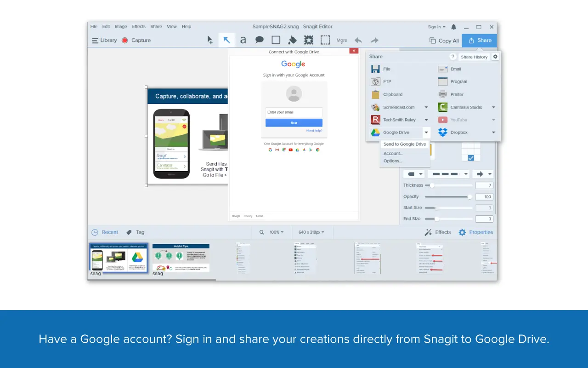Viewport: 588px width, 368px height.
Task: Click the Share History button
Action: [474, 57]
